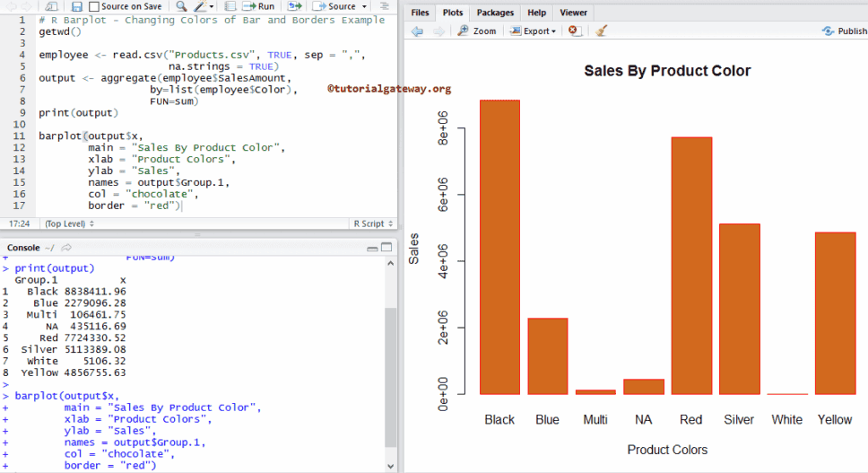Remove the current plot with the red X icon
This screenshot has width=868, height=473.
574,31
